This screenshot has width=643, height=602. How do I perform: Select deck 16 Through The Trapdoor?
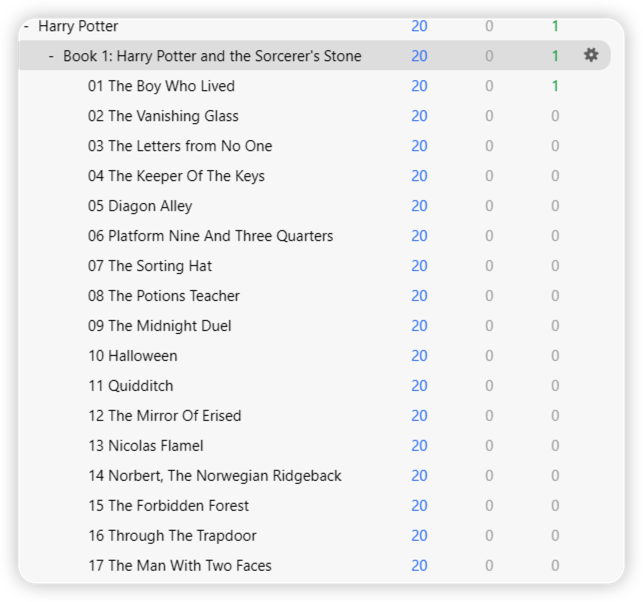tap(173, 536)
